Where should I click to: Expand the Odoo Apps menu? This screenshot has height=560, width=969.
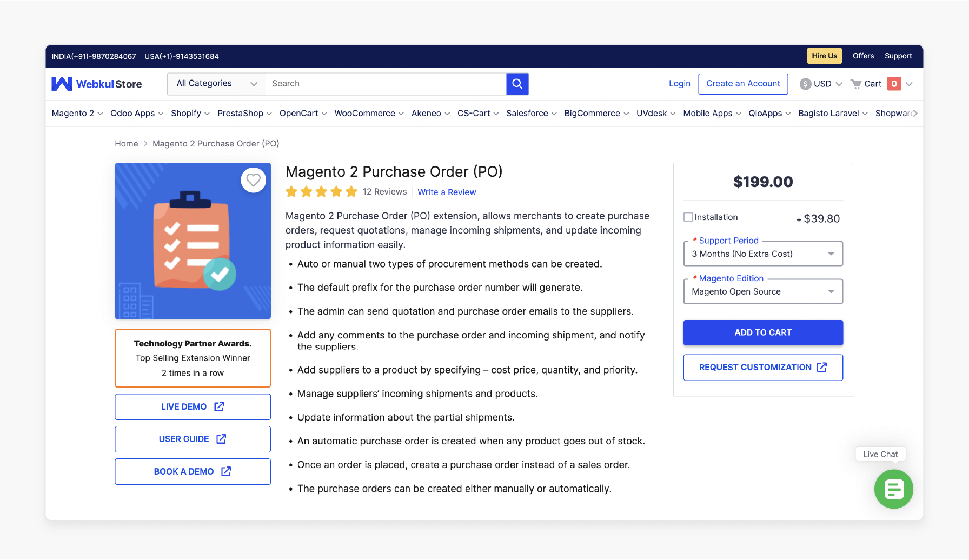(x=137, y=113)
